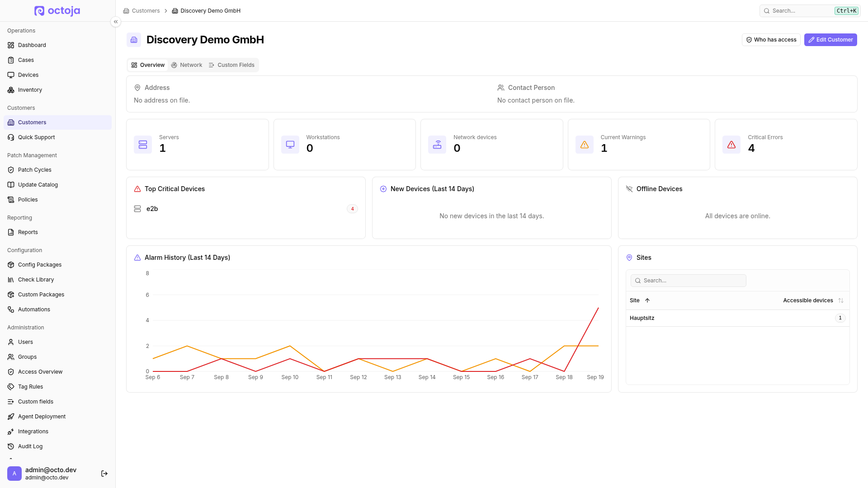
Task: Focus the top global search field
Action: [x=810, y=11]
